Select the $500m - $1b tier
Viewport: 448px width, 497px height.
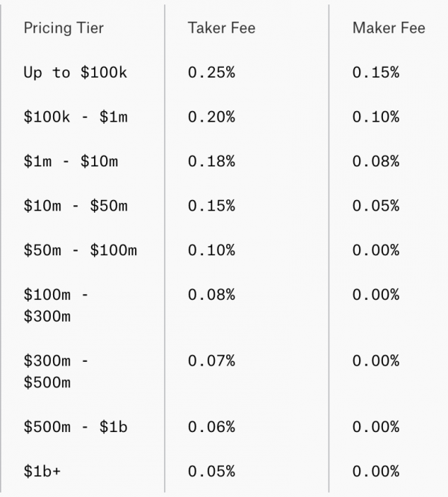(75, 427)
